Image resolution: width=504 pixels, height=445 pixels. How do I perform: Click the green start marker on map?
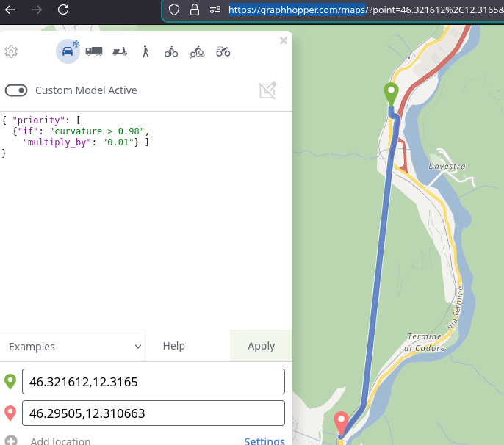point(391,94)
